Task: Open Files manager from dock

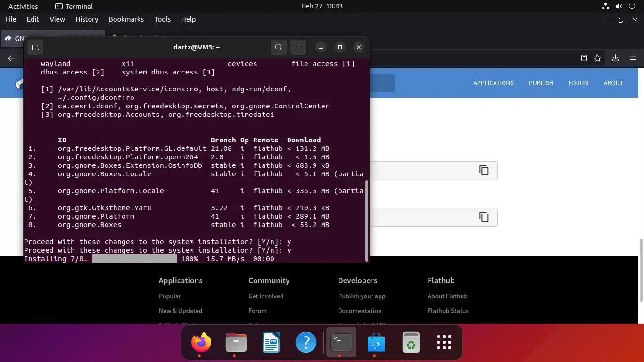Action: pyautogui.click(x=236, y=342)
